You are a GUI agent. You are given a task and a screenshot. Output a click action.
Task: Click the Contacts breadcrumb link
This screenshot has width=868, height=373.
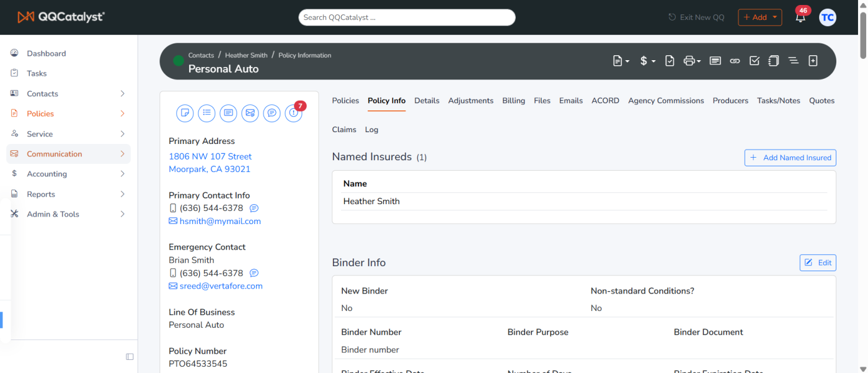(201, 55)
